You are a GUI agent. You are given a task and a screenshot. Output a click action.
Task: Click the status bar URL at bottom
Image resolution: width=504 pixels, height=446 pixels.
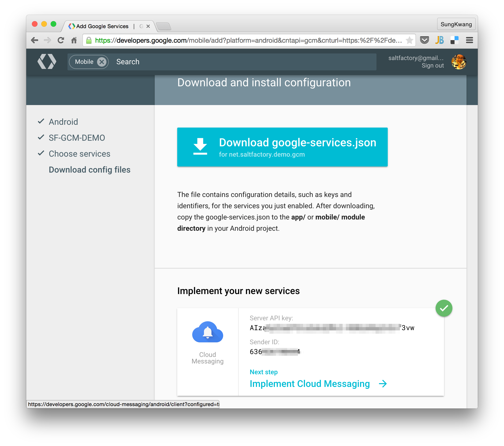(x=123, y=404)
